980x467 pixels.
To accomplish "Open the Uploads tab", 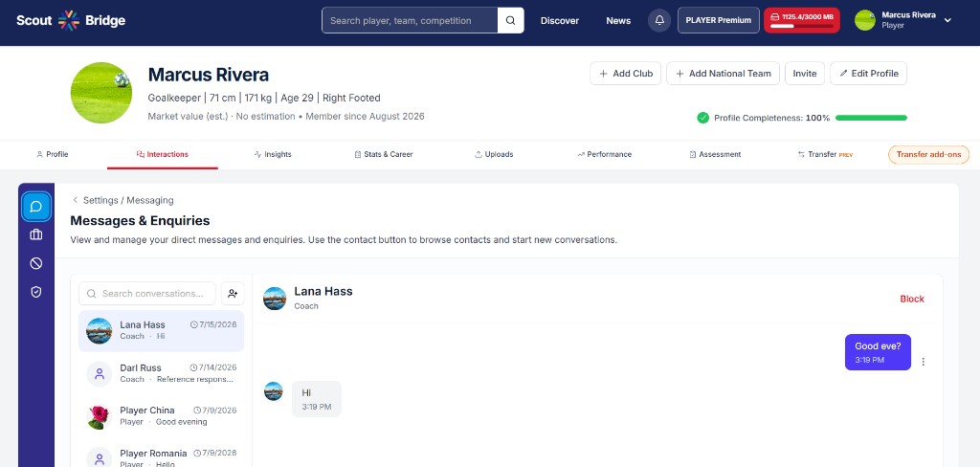I will coord(494,154).
